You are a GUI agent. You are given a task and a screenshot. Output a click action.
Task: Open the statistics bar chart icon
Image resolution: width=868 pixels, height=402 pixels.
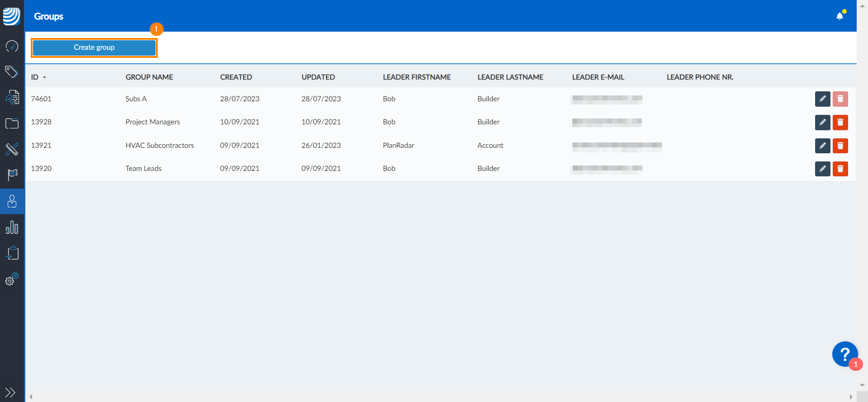click(x=12, y=227)
